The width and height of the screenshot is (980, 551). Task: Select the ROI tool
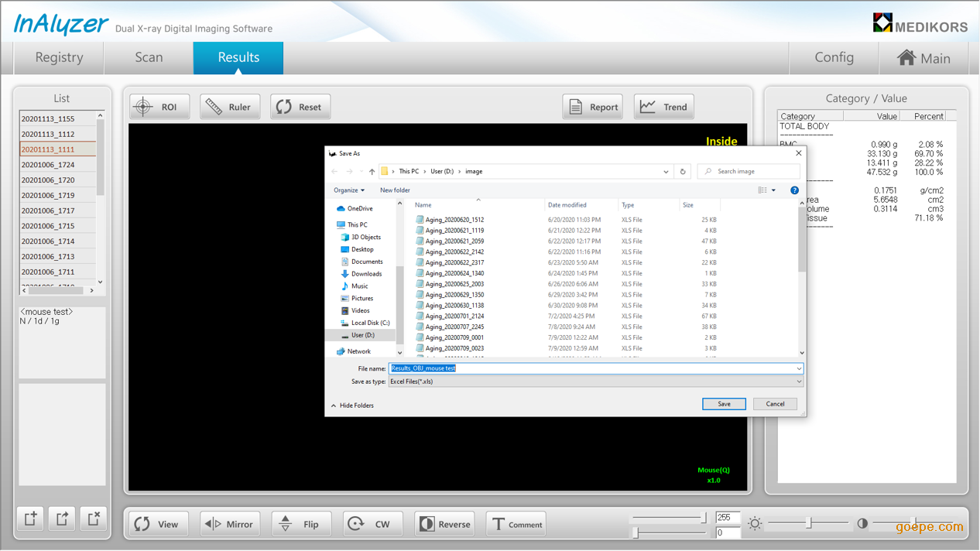[x=159, y=107]
